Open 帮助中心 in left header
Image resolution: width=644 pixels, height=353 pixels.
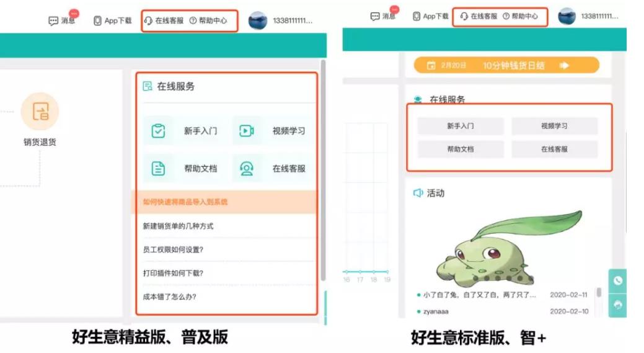click(208, 20)
